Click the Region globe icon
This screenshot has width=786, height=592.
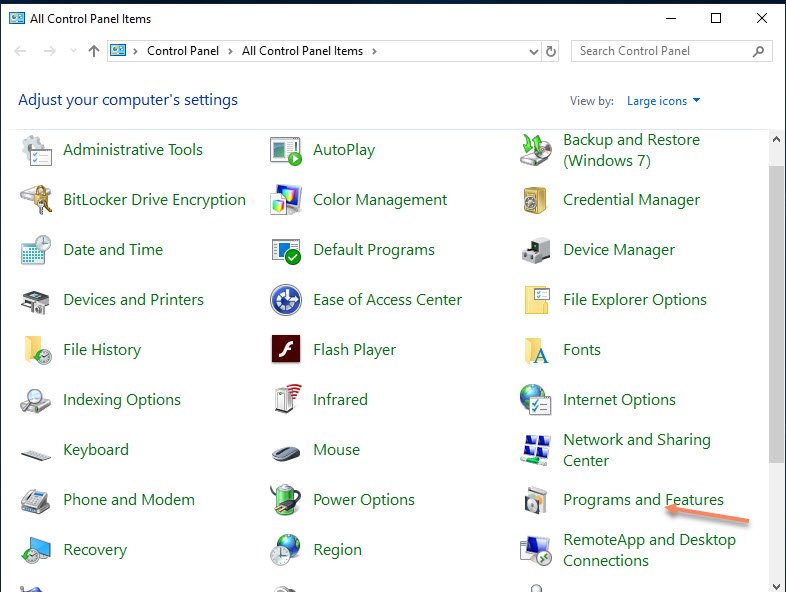pyautogui.click(x=285, y=550)
